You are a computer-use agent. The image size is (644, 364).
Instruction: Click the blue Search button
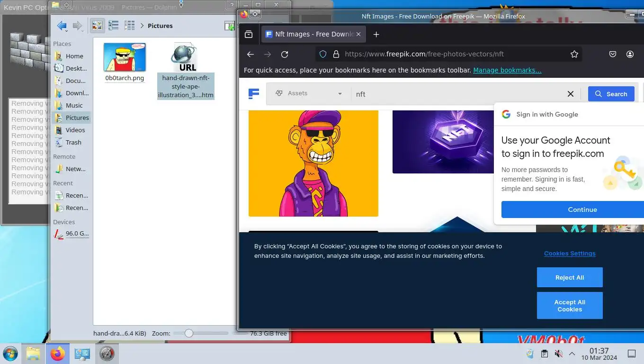coord(611,94)
